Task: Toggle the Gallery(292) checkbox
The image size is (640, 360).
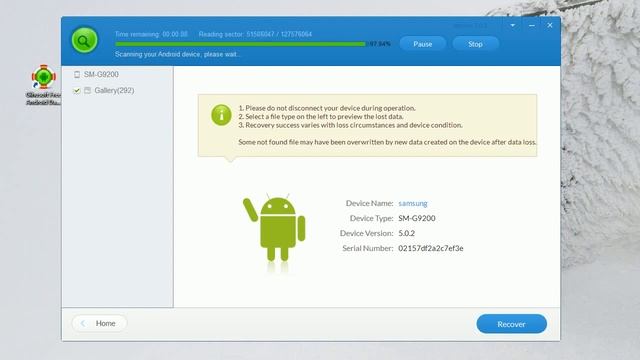Action: [76, 90]
